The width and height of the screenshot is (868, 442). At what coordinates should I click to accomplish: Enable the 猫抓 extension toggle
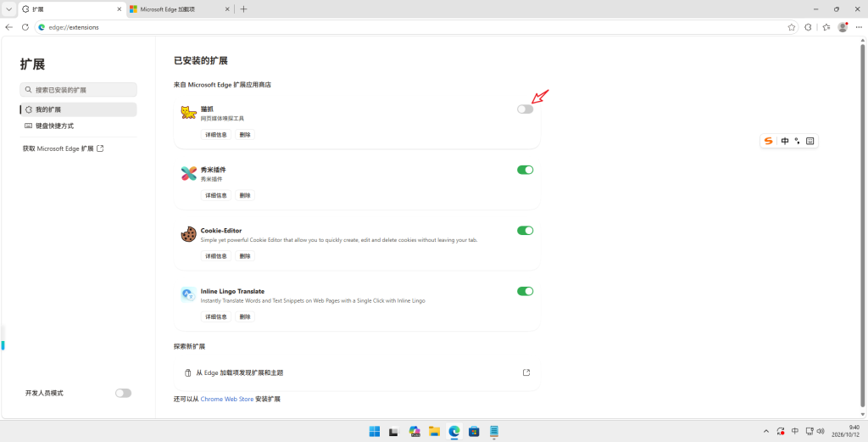[x=525, y=109]
